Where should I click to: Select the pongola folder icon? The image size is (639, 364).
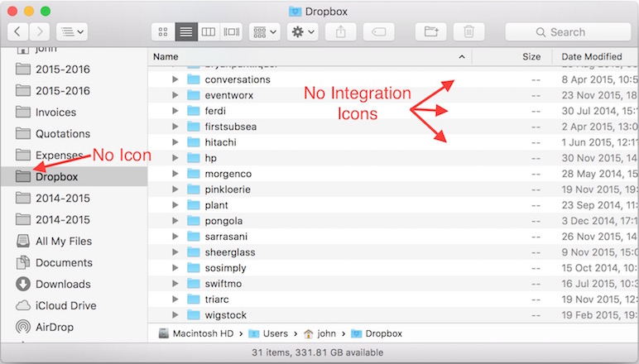click(x=194, y=221)
